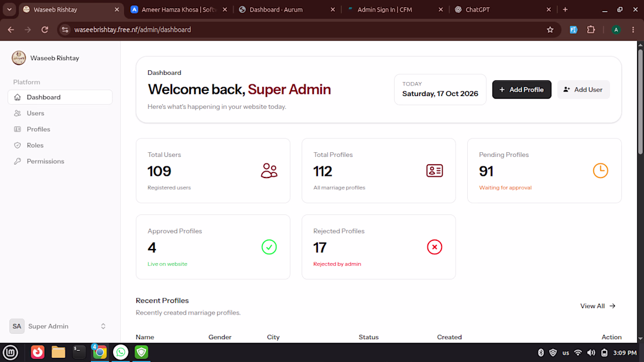Open the Chrome profile avatar A
The image size is (644, 362).
pos(616,30)
